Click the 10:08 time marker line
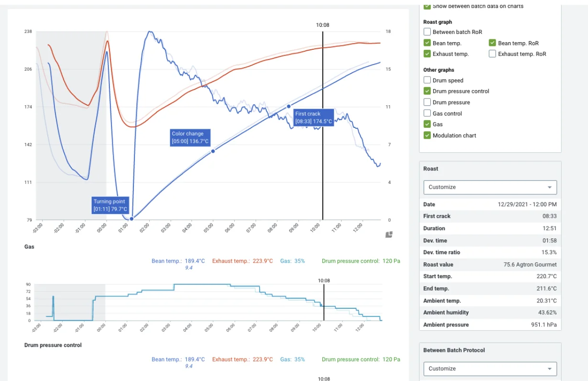 tap(323, 125)
